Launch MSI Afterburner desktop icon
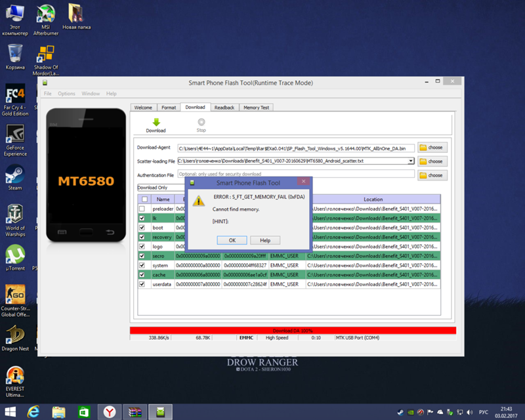 click(45, 14)
